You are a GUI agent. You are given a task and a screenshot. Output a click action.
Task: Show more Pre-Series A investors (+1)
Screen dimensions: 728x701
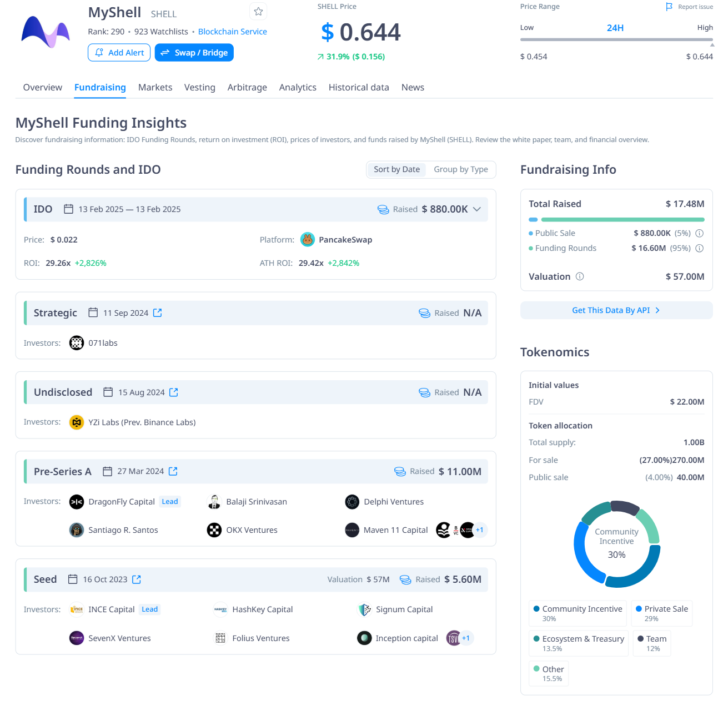(480, 530)
